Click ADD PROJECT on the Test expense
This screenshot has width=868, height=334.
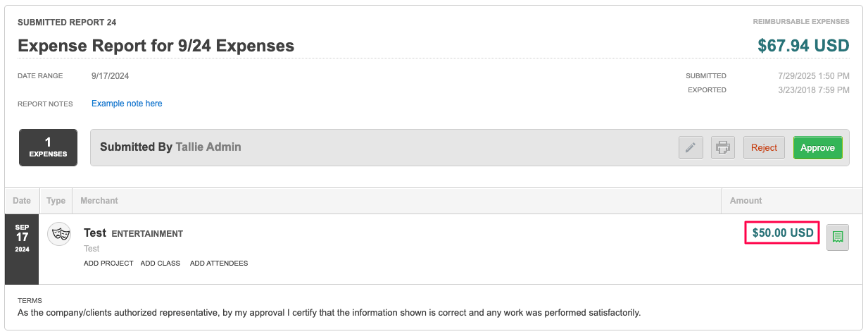pyautogui.click(x=108, y=264)
